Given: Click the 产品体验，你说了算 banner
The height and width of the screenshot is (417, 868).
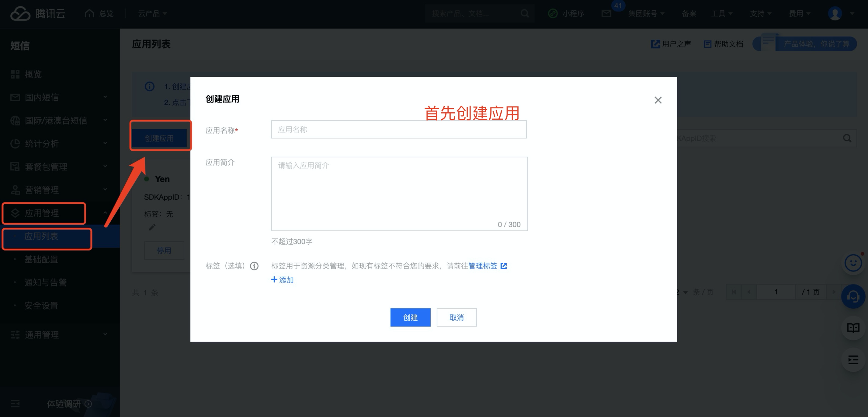Looking at the screenshot, I should pyautogui.click(x=805, y=44).
